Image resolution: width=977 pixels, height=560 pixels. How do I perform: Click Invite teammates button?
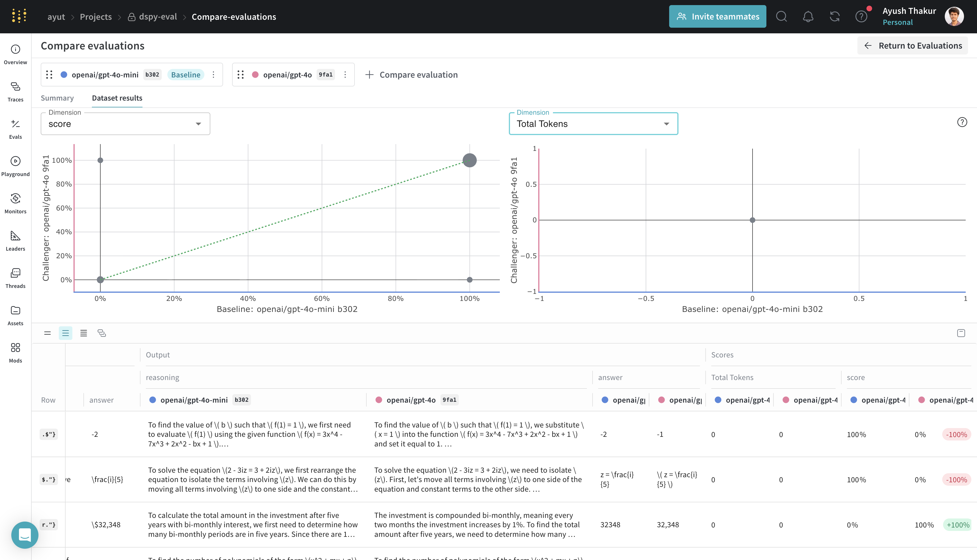tap(718, 17)
